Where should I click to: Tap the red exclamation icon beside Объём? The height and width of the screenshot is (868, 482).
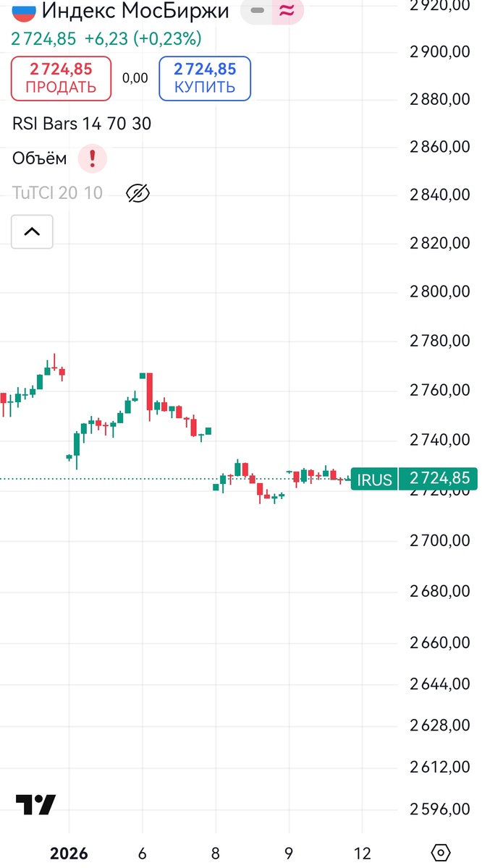click(x=93, y=158)
